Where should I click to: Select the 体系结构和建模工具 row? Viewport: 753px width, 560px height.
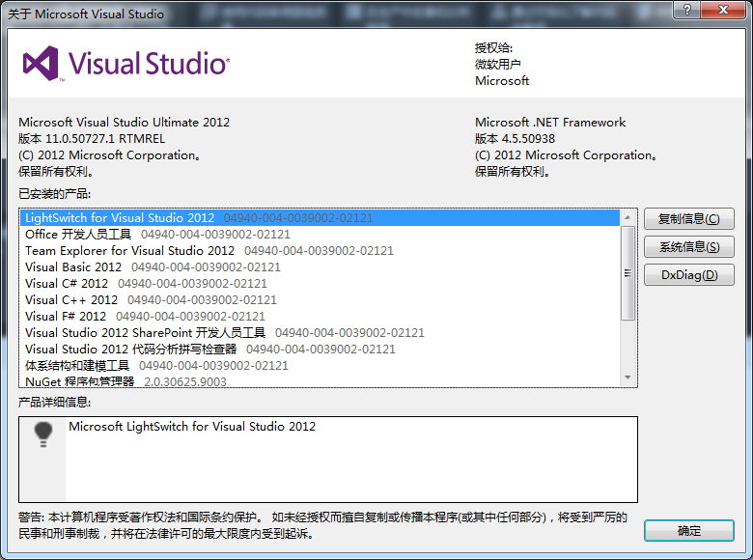pos(320,366)
